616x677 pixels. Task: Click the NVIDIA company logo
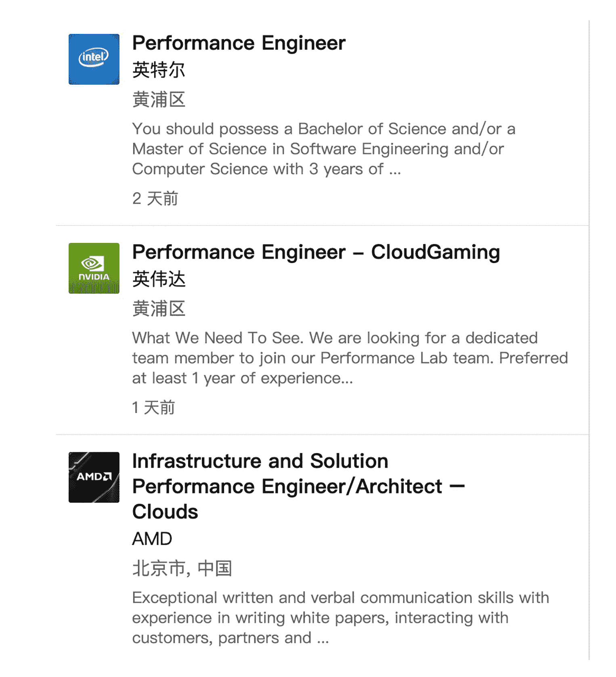coord(94,268)
